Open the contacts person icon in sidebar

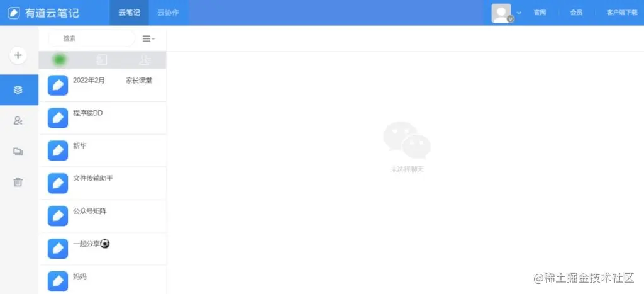(18, 120)
